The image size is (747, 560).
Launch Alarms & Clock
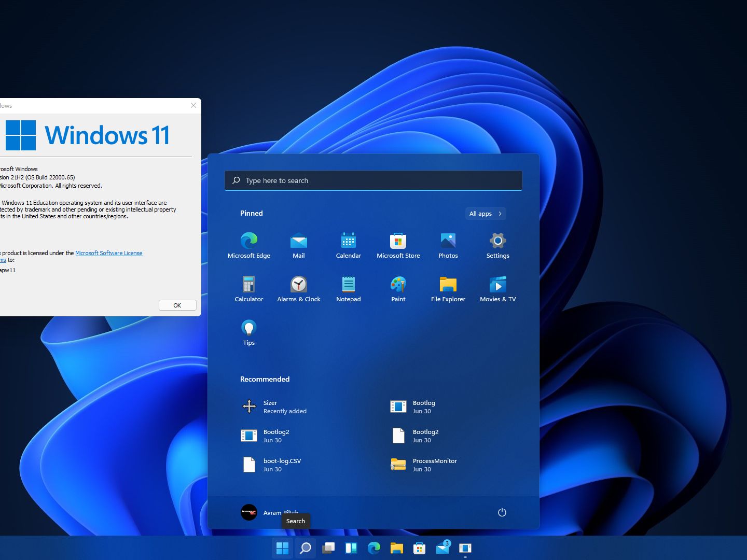pos(299,289)
